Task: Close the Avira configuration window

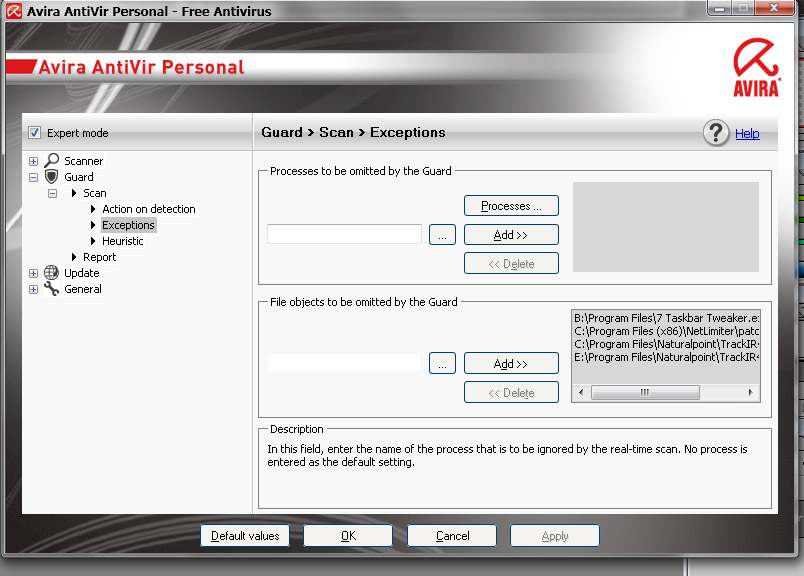Action: pos(774,8)
